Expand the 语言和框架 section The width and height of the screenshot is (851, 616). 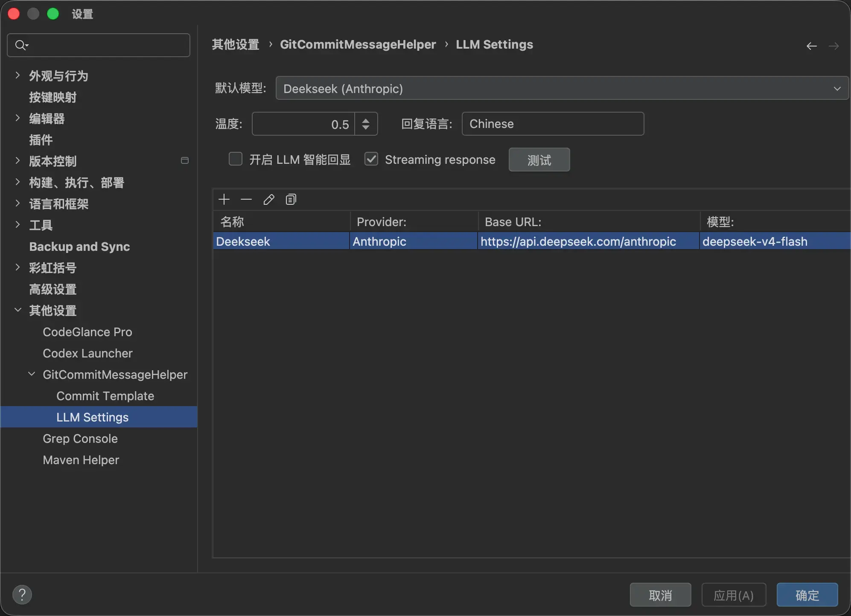17,203
